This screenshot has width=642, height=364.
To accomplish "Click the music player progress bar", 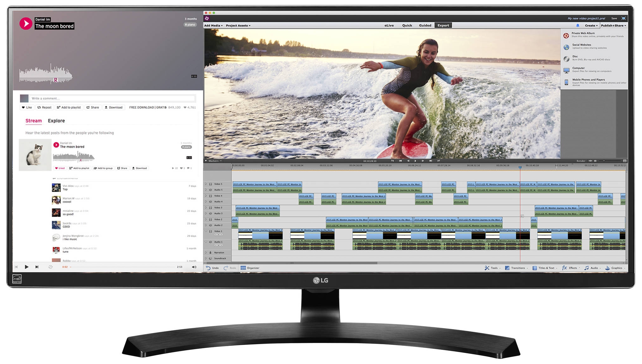I will [123, 267].
